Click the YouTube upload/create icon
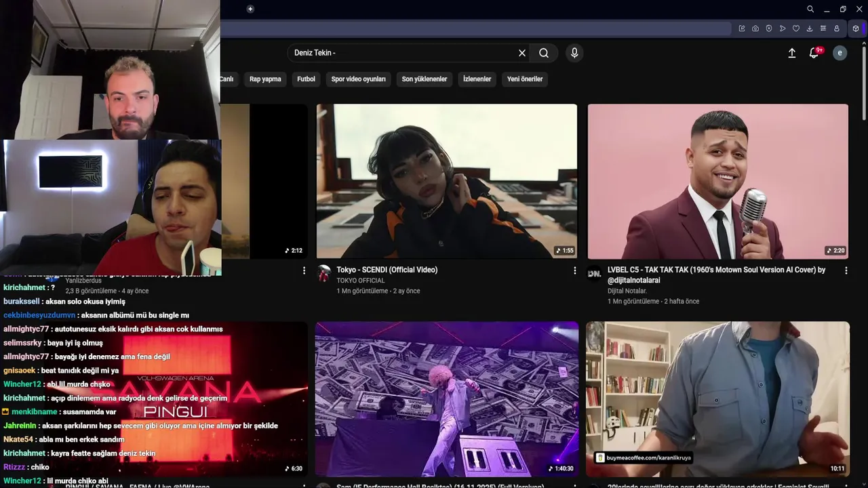 pos(791,53)
